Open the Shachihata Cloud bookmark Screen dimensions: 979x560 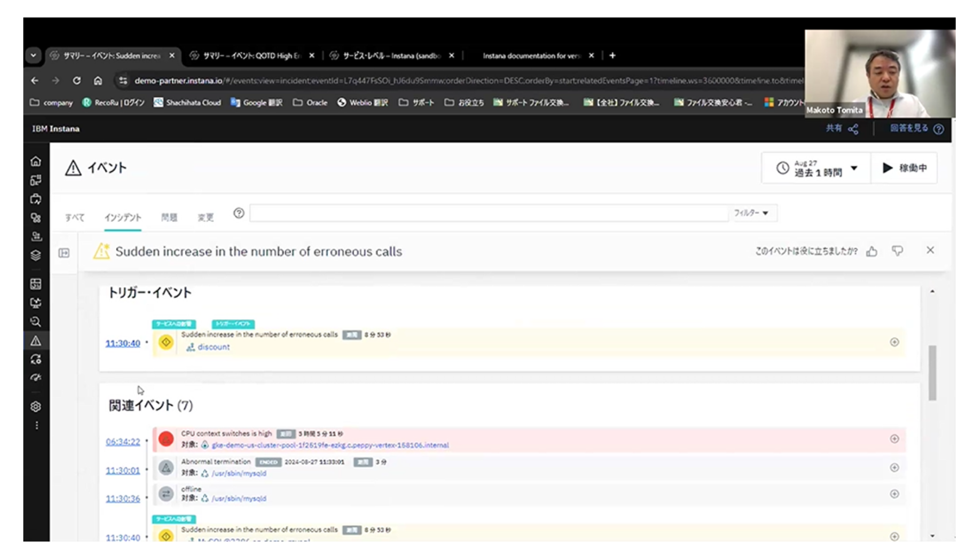coord(187,102)
